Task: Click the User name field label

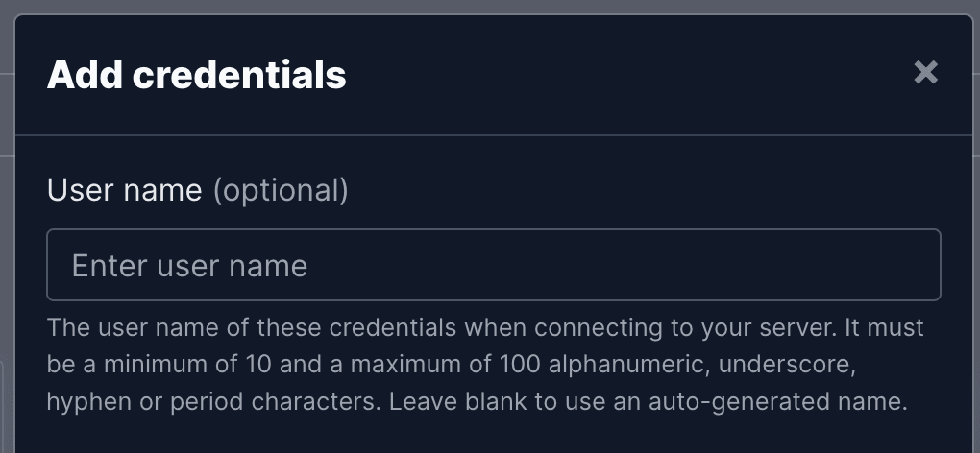Action: 124,190
